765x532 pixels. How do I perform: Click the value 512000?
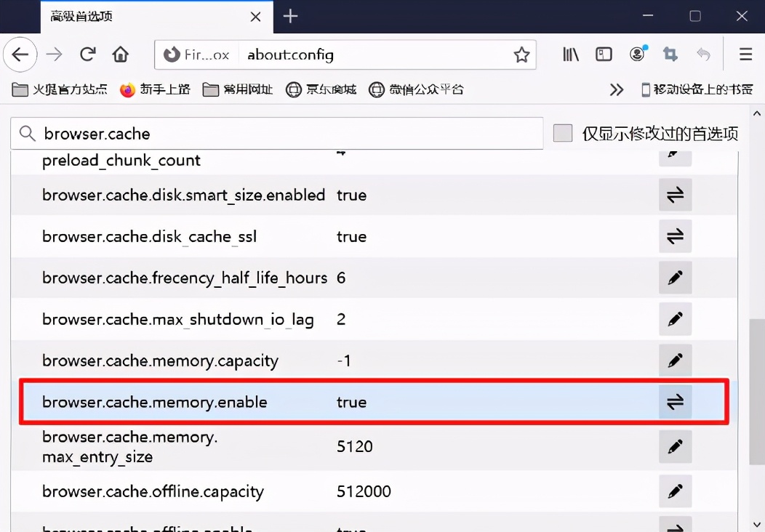tap(364, 491)
